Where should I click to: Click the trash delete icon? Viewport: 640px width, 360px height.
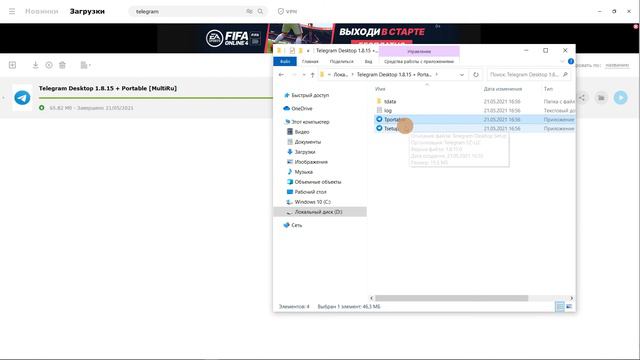62,65
